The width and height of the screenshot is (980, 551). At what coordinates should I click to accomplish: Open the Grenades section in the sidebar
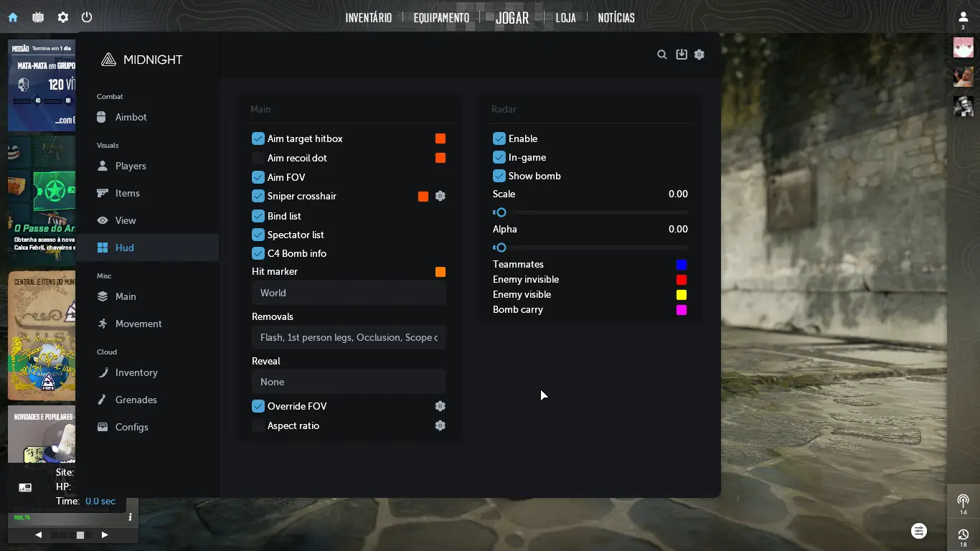(136, 400)
